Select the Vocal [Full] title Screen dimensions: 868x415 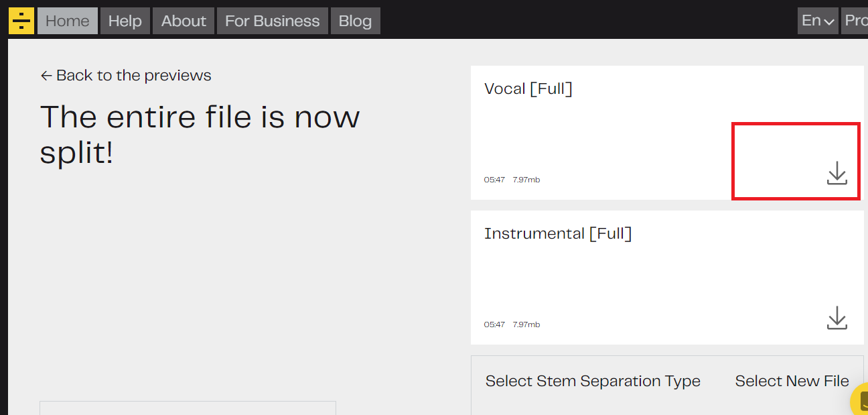[528, 88]
